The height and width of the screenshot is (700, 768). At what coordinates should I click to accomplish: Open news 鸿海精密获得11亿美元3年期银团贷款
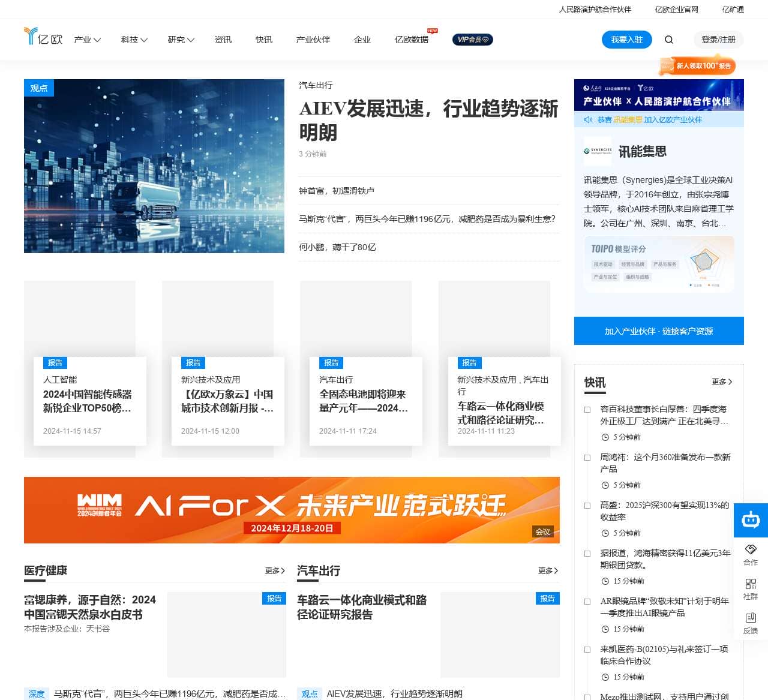click(665, 559)
